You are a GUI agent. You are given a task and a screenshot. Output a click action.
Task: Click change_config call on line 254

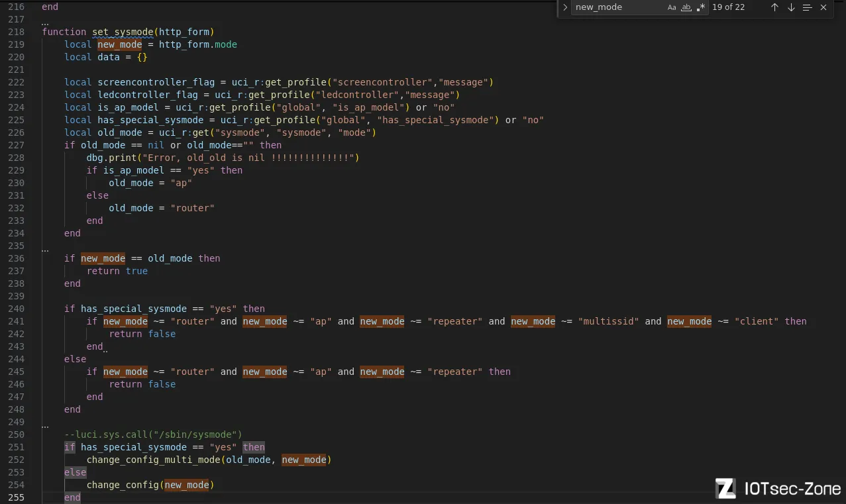(x=123, y=485)
